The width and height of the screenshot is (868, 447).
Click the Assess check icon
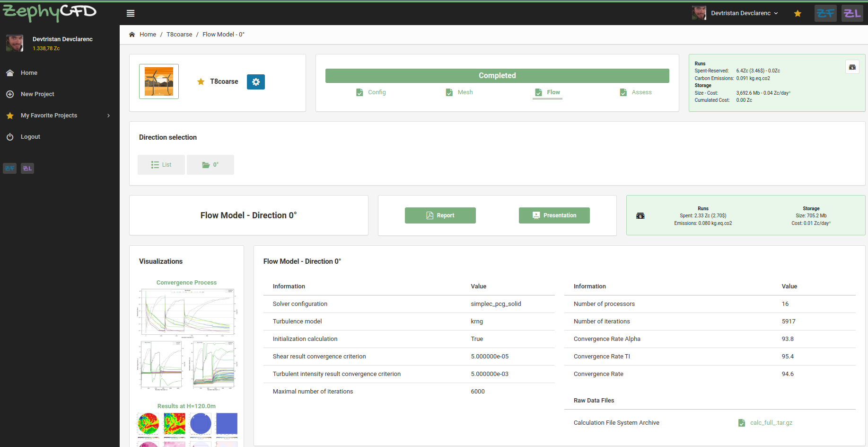[x=623, y=92]
